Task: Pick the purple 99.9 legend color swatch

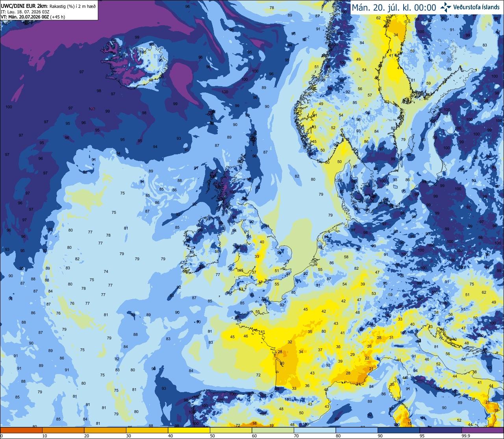Action: pos(482,430)
